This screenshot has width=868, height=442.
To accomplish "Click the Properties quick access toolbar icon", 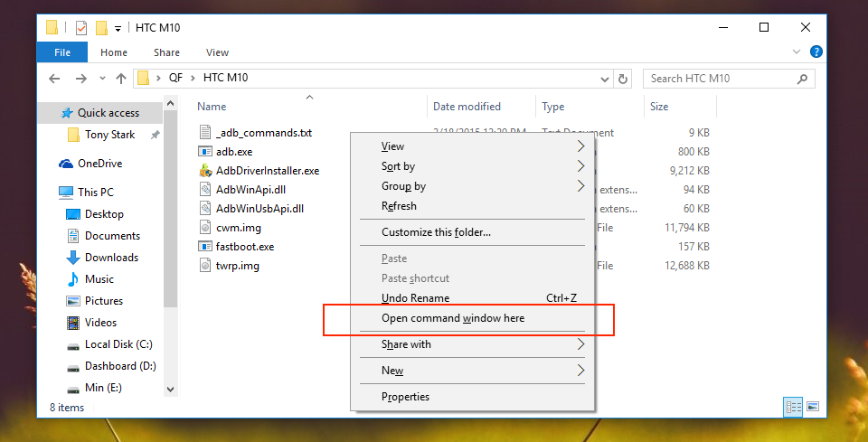I will 81,28.
